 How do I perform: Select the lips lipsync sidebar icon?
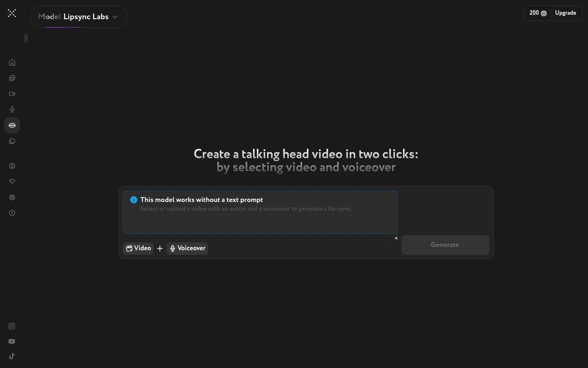[12, 126]
